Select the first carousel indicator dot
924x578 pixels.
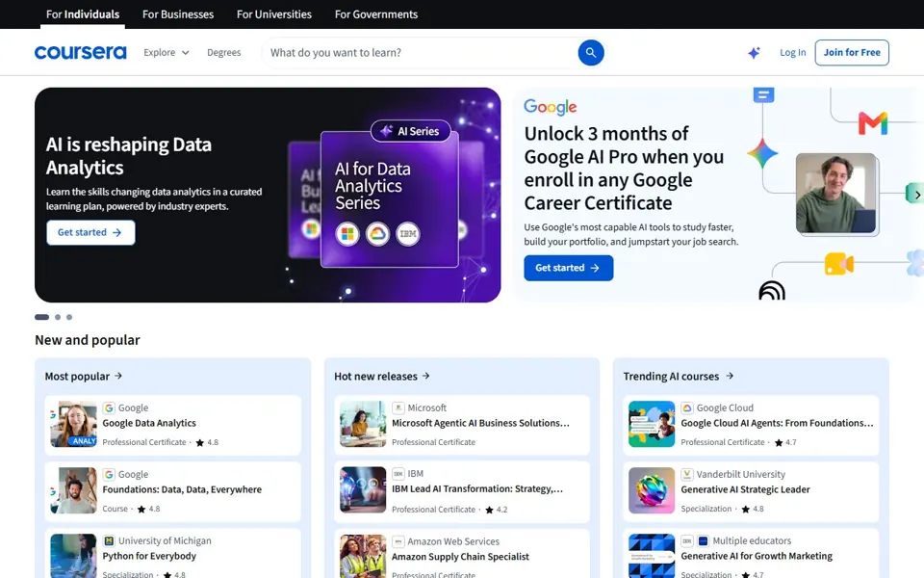click(x=41, y=317)
